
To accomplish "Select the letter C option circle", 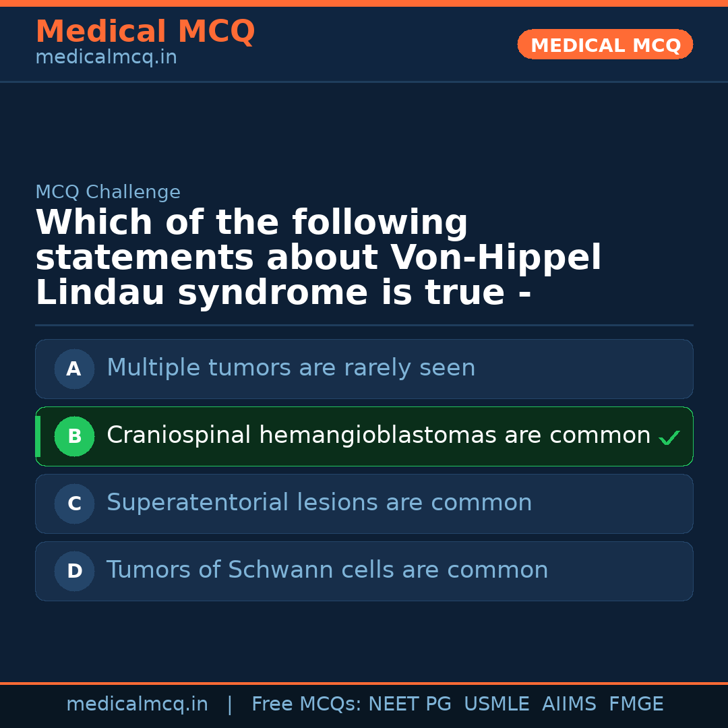I will click(x=74, y=504).
